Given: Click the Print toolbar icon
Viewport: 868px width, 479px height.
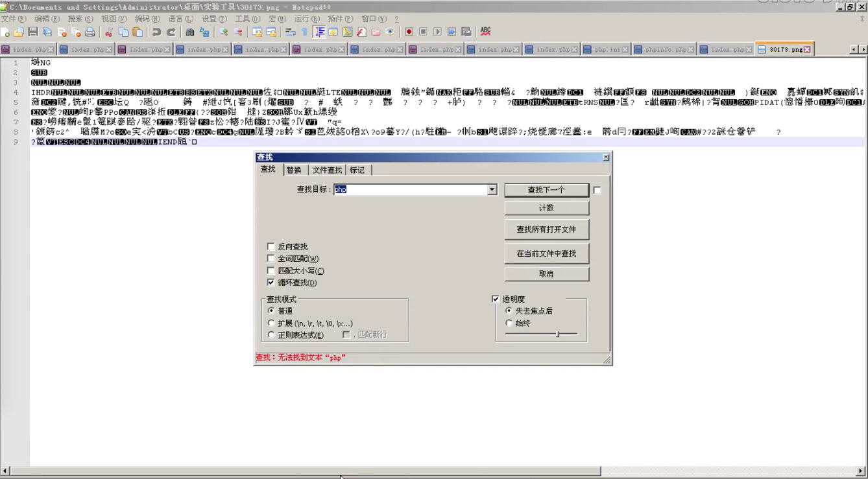Looking at the screenshot, I should [x=90, y=32].
